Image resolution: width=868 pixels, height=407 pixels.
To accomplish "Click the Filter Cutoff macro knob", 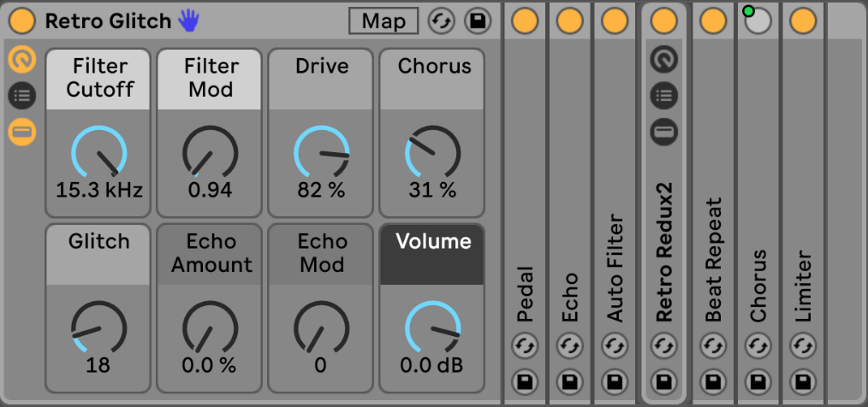I will click(99, 153).
